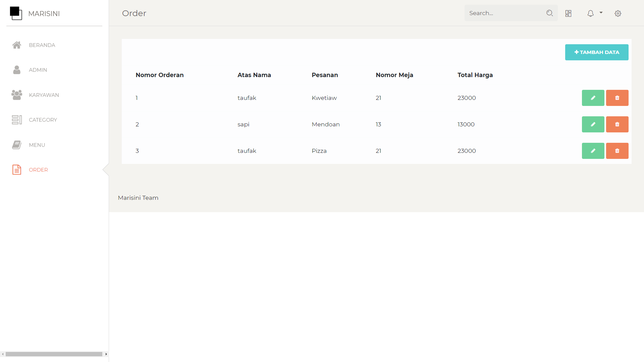
Task: Delete order 2 with trash icon
Action: [x=617, y=124]
